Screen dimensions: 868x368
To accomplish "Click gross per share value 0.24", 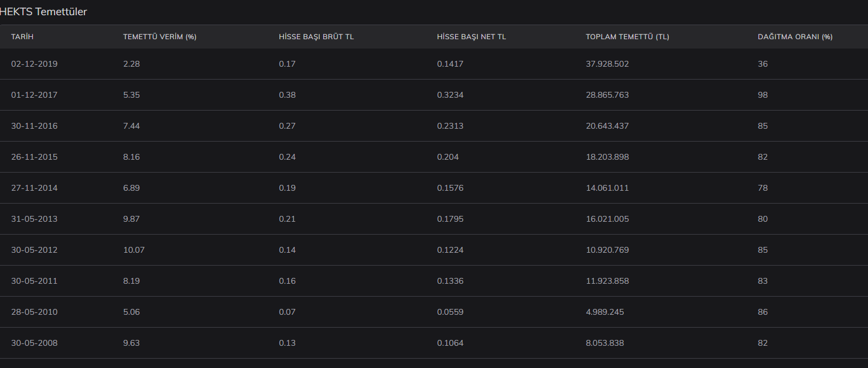I will click(287, 157).
